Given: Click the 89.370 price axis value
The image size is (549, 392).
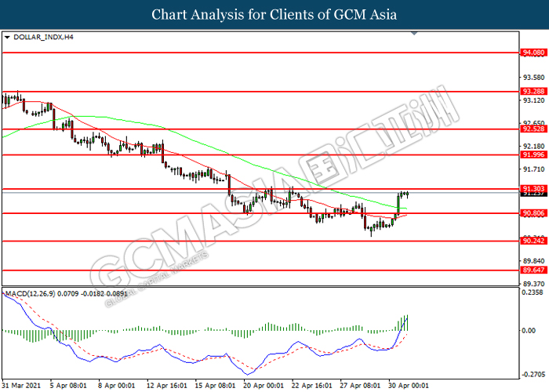Looking at the screenshot, I should (533, 284).
